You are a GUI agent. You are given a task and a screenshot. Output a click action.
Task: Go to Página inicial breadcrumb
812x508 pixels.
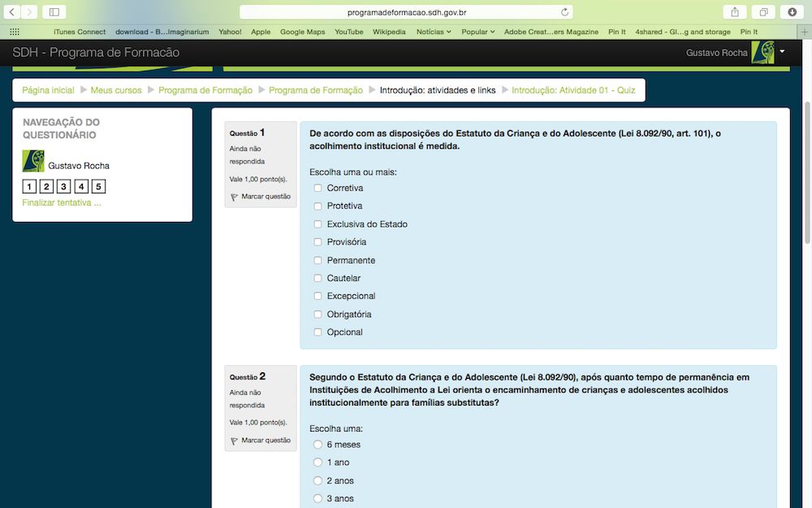point(48,90)
